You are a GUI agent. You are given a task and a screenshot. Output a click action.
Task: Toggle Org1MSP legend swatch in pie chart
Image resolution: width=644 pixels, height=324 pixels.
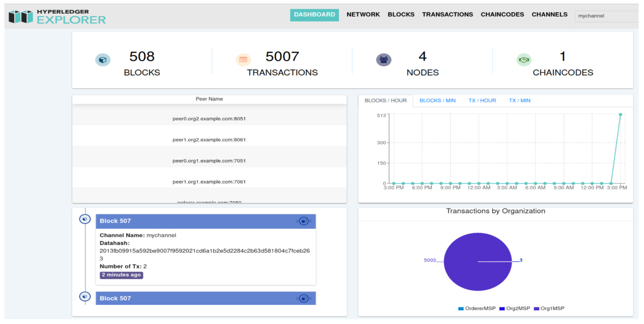[x=537, y=309]
